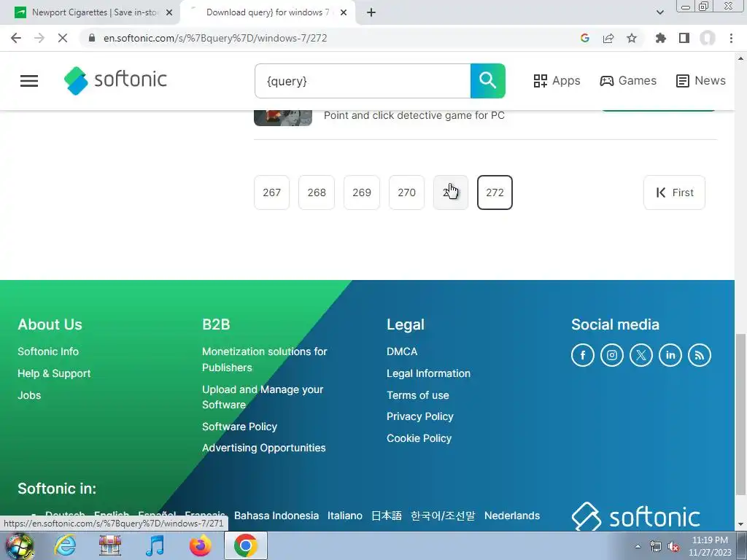Open a new browser tab with plus
747x560 pixels.
coord(371,12)
